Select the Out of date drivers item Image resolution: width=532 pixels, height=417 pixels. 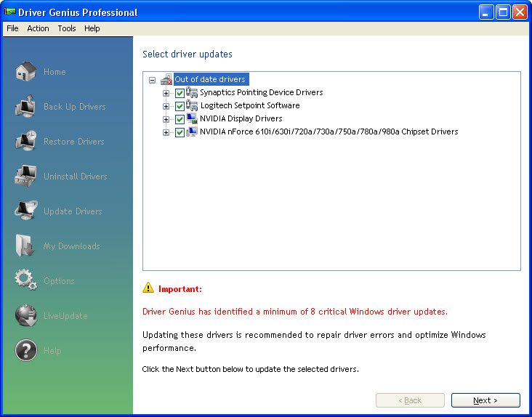(211, 79)
